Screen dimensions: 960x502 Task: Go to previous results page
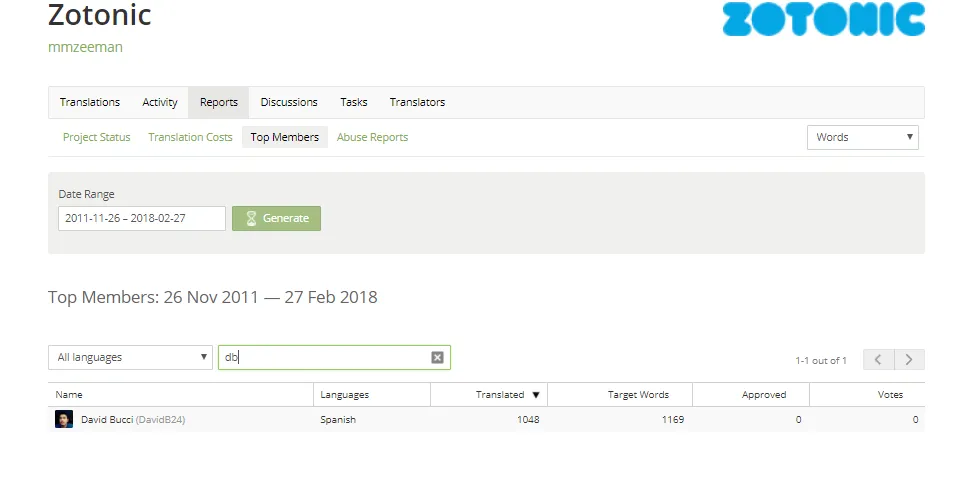tap(879, 360)
